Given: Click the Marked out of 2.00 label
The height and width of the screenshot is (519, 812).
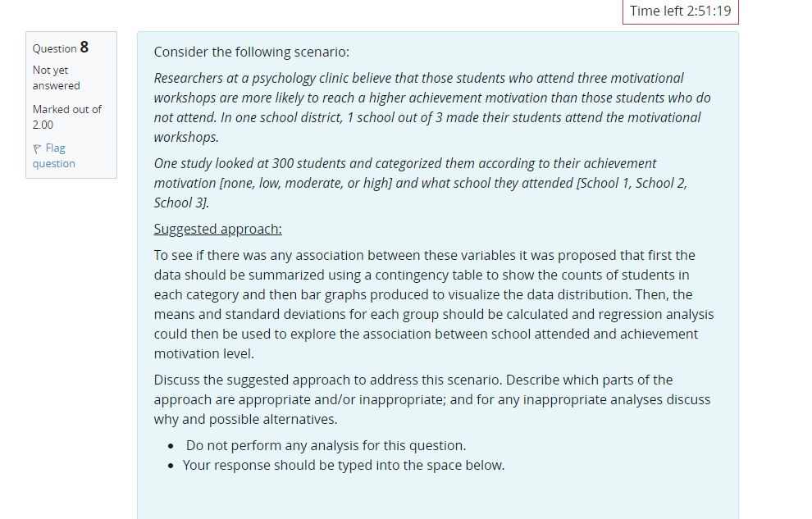Looking at the screenshot, I should (66, 116).
